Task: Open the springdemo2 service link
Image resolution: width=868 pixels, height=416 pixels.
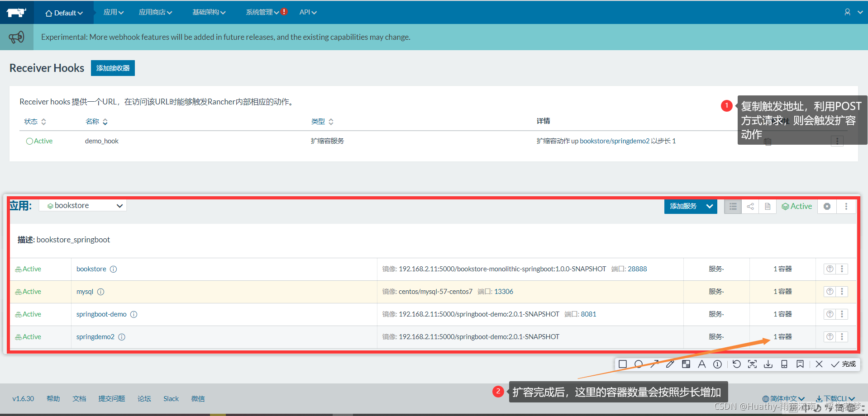Action: pos(95,337)
